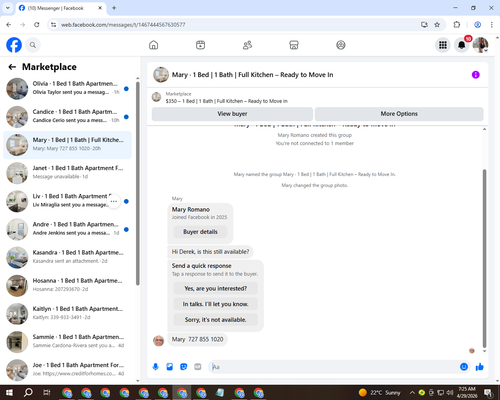The width and height of the screenshot is (500, 400).
Task: Open the GIF picker icon
Action: (198, 367)
